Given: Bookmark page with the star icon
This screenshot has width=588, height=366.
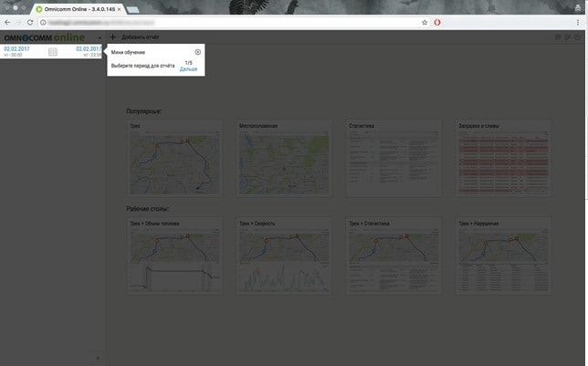Looking at the screenshot, I should pos(425,23).
